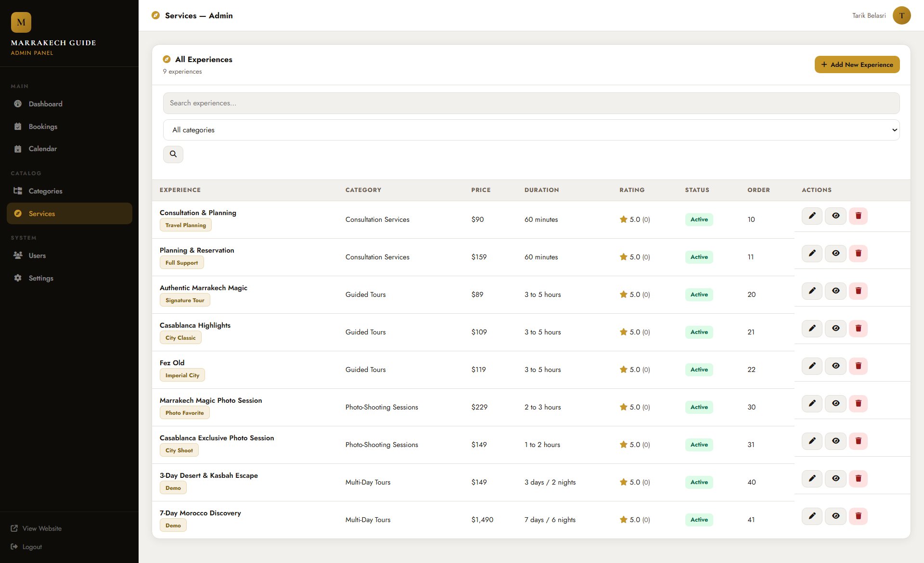Screen dimensions: 924x563
Task: Click in the Search experiences field
Action: (531, 103)
